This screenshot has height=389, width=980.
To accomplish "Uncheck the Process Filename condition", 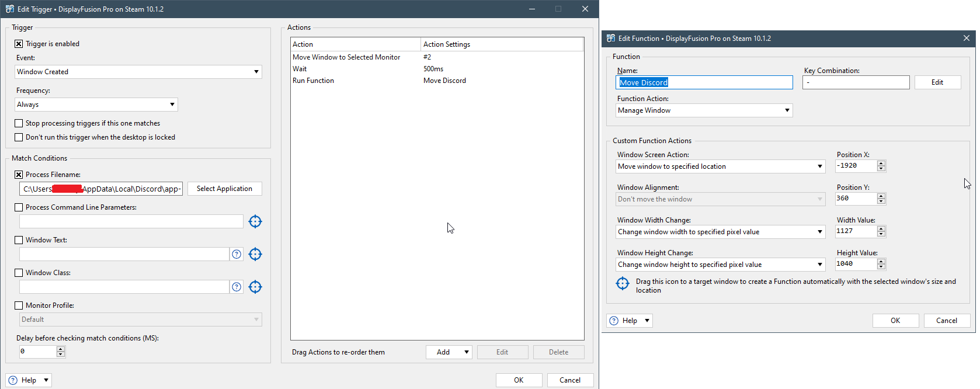I will (19, 175).
